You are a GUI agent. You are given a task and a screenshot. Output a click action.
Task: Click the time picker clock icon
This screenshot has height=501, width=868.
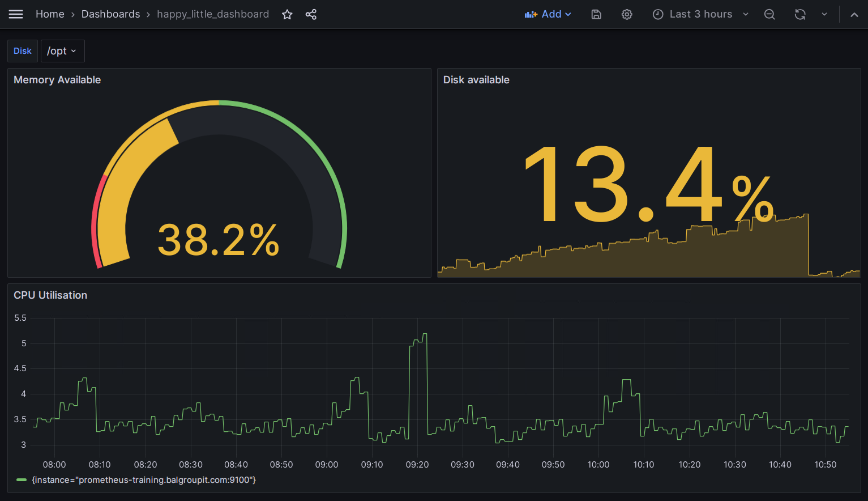pyautogui.click(x=657, y=14)
